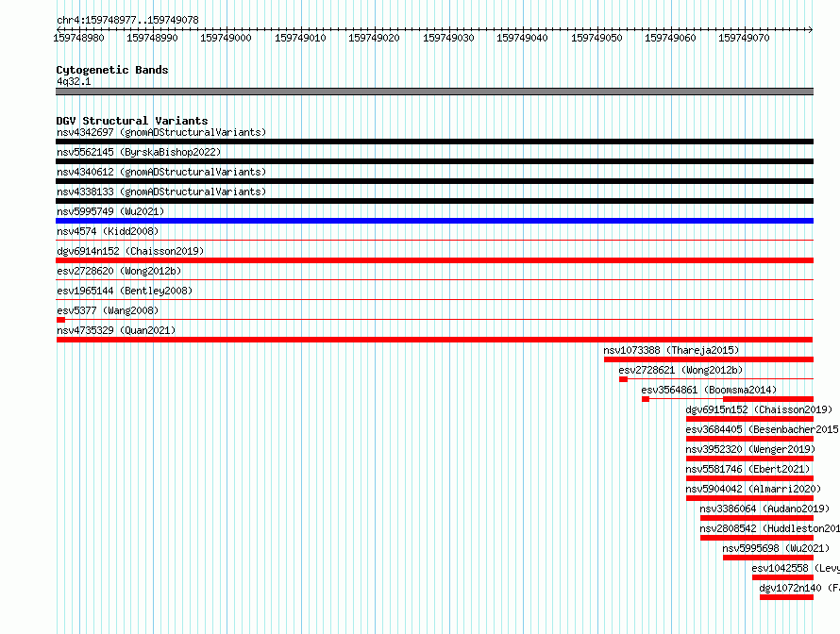Select the nsv4340612 gnomAD variant label

[161, 172]
